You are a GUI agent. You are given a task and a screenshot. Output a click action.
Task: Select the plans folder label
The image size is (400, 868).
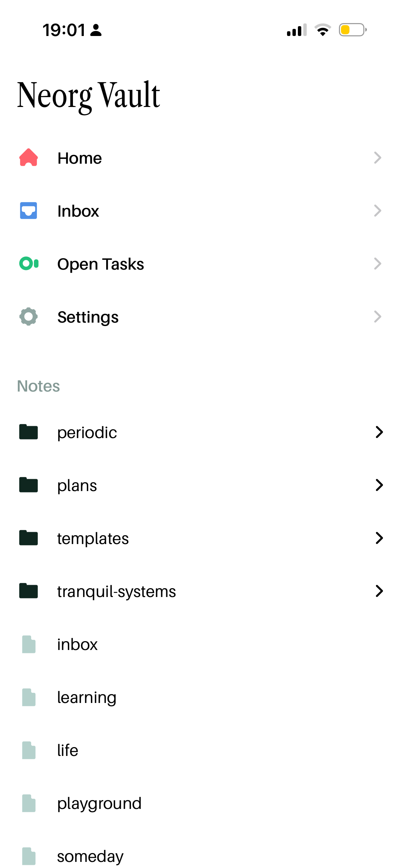(77, 486)
